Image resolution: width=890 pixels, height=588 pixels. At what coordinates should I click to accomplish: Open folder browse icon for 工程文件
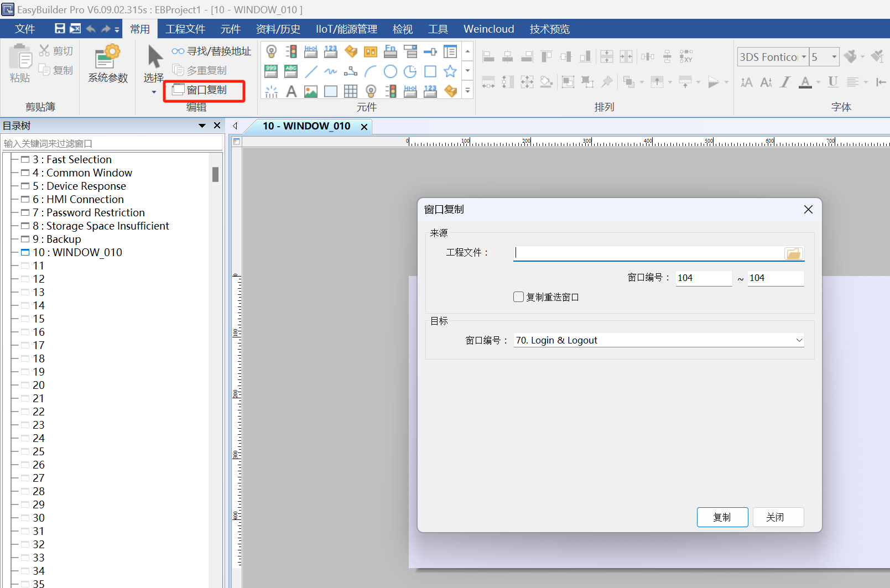point(793,253)
